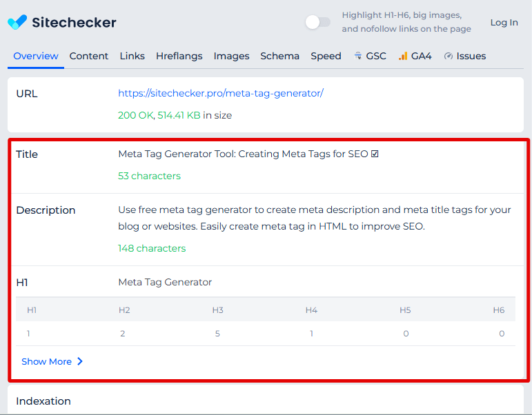
Task: Click the H1 column header in table
Action: pyautogui.click(x=32, y=310)
